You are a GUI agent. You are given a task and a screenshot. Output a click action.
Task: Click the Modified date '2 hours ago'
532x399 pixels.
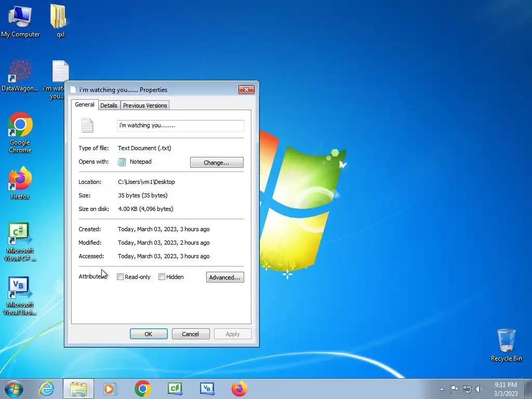tap(164, 243)
